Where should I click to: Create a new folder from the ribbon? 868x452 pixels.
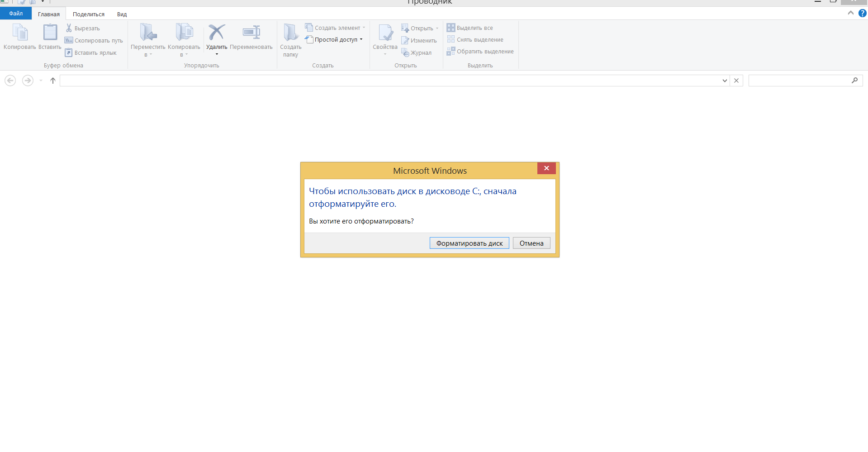pos(290,40)
